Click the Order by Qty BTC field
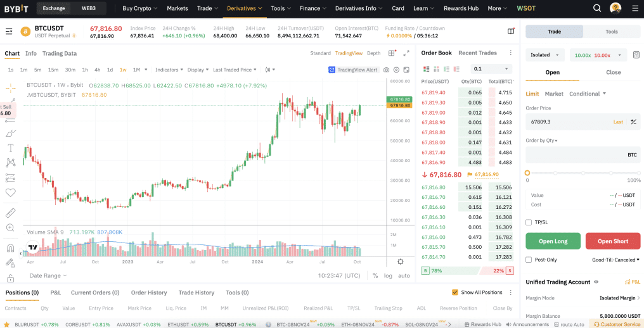 click(x=583, y=155)
